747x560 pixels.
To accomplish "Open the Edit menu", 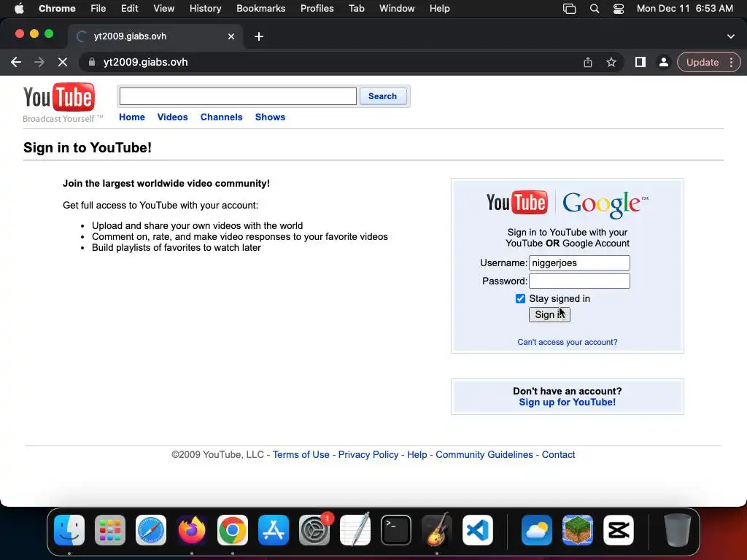I will click(129, 9).
